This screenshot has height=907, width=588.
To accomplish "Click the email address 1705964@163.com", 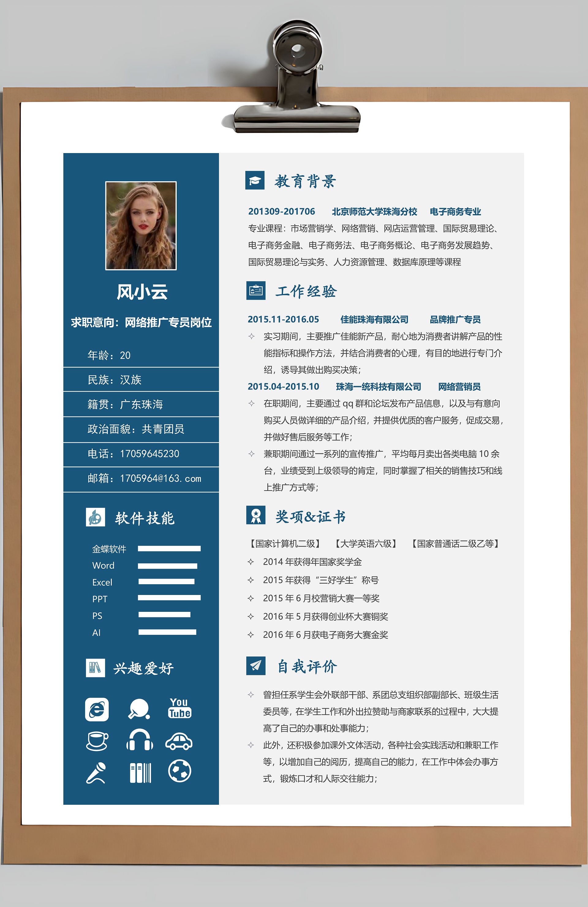I will point(160,478).
